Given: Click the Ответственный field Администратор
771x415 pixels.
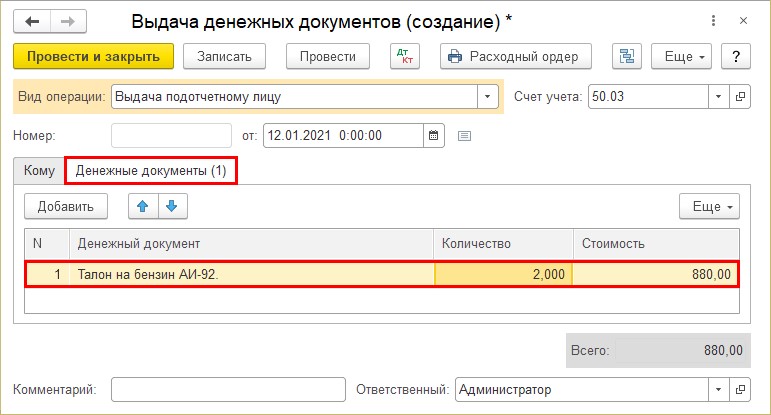Looking at the screenshot, I should click(582, 389).
